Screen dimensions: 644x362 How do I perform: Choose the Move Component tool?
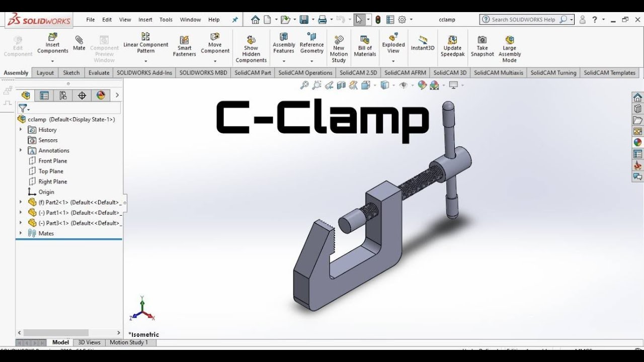pyautogui.click(x=215, y=44)
